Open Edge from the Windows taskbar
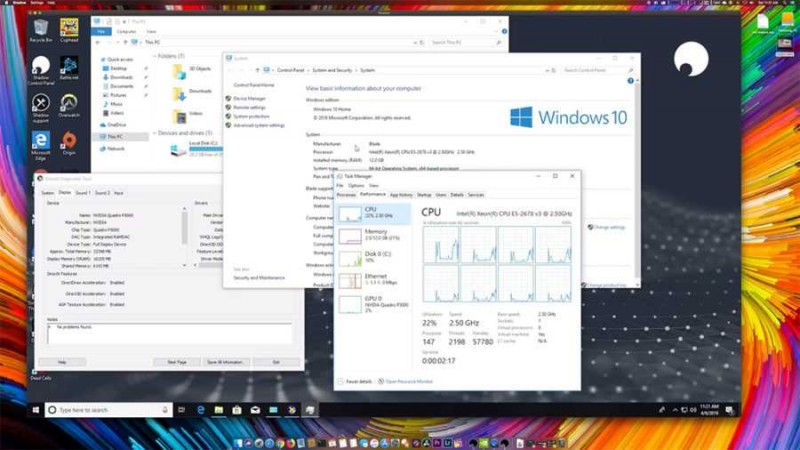 [201, 410]
